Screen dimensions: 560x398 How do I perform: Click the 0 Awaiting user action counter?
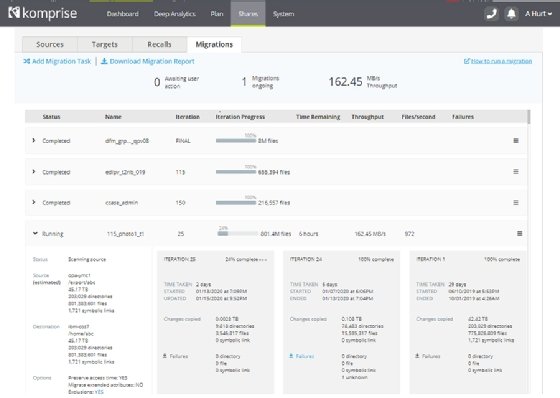(x=177, y=82)
